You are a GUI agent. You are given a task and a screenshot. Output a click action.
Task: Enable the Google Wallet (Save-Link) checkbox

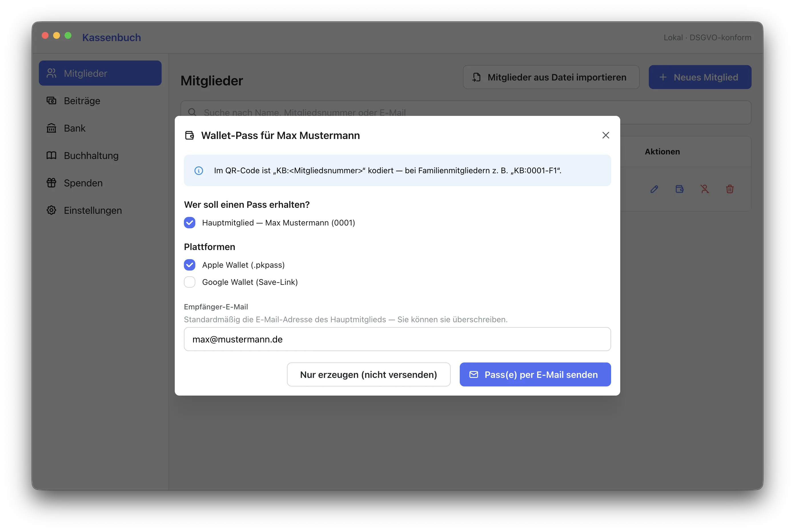coord(189,282)
